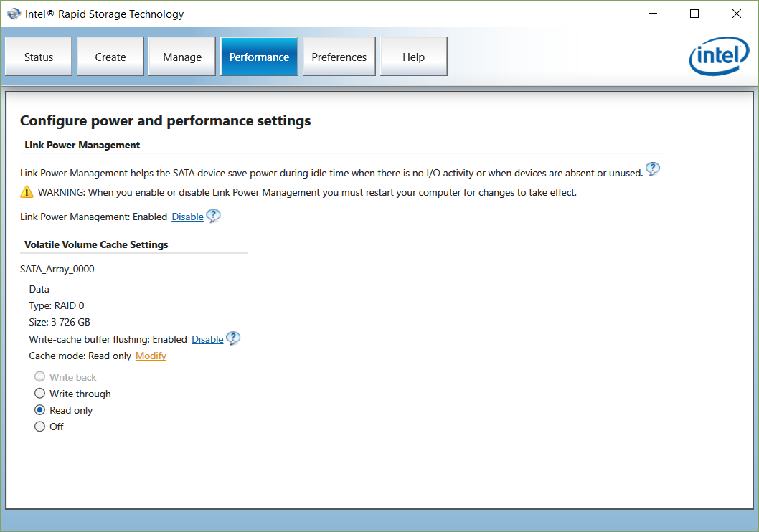
Task: Turn cache mode Off
Action: click(40, 427)
